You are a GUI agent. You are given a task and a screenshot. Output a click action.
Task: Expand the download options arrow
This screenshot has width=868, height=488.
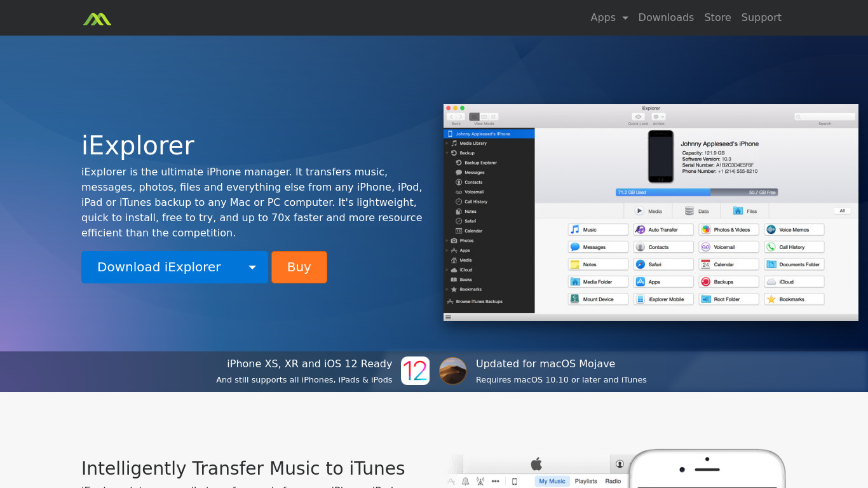pos(252,267)
